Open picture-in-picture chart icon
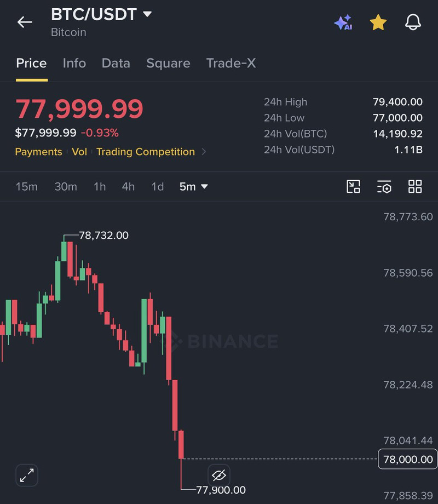This screenshot has height=504, width=438. [353, 186]
